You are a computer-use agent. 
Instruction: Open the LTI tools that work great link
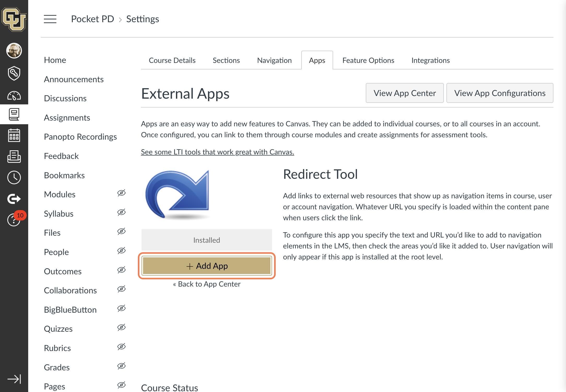click(x=217, y=152)
